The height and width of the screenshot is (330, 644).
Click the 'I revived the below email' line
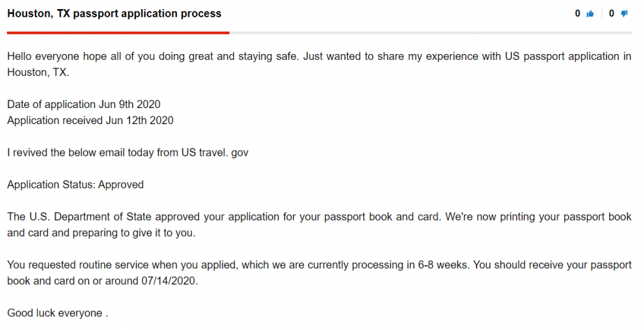[128, 152]
